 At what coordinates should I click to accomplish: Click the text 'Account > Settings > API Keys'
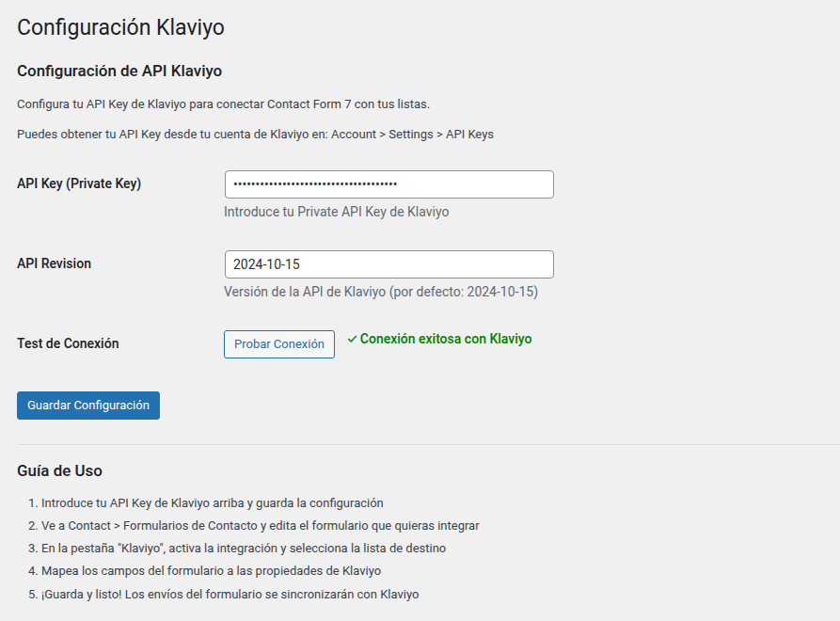click(413, 135)
